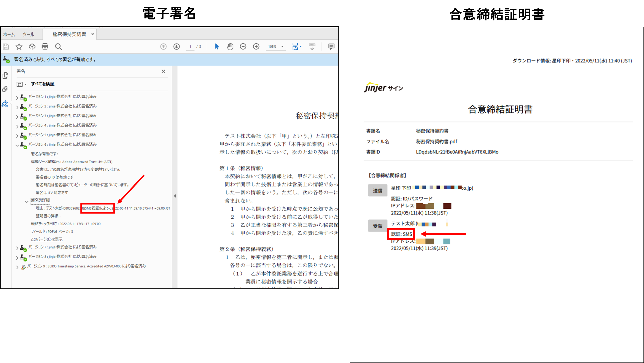The width and height of the screenshot is (644, 363).
Task: Click the 署名の詳細 tree label
Action: tap(40, 201)
